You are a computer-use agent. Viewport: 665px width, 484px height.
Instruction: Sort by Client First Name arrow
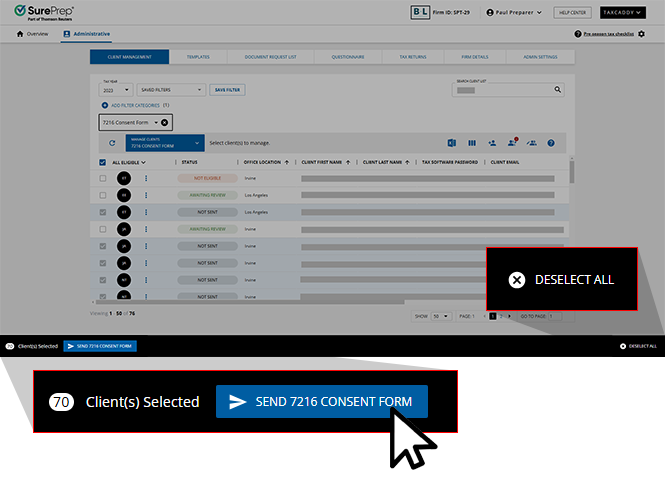[x=348, y=162]
